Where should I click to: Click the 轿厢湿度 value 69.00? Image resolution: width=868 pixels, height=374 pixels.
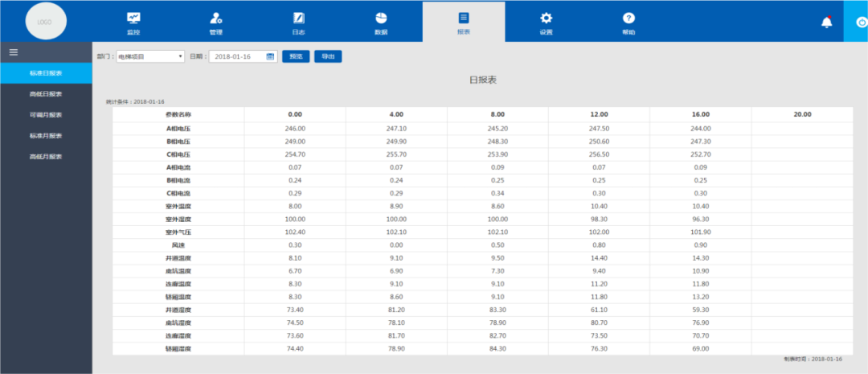click(x=700, y=348)
